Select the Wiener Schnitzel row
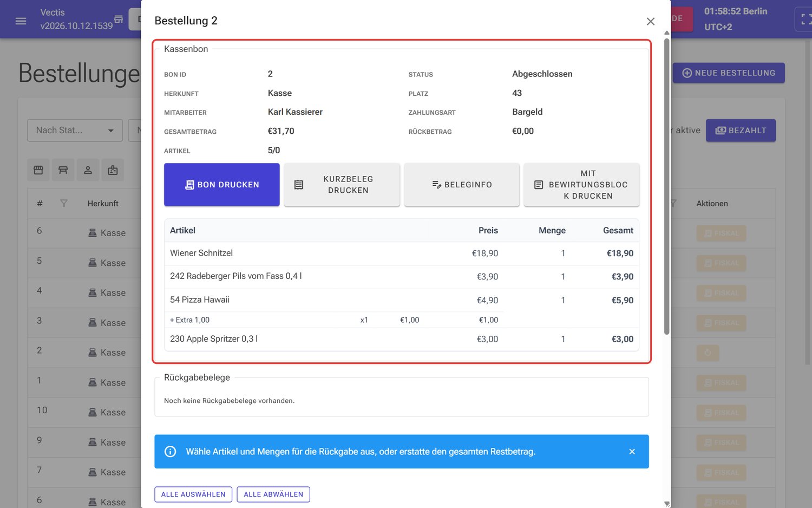812x508 pixels. tap(402, 253)
